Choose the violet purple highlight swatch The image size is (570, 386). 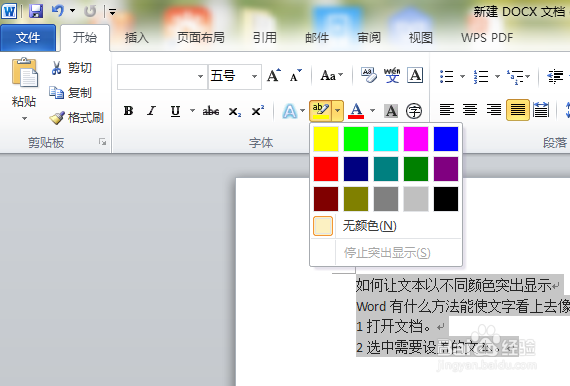[446, 169]
